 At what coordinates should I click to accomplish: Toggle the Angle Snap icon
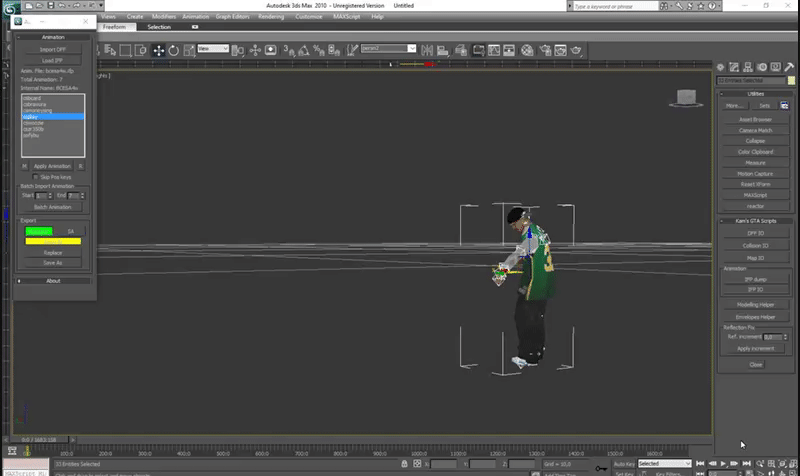coord(304,50)
